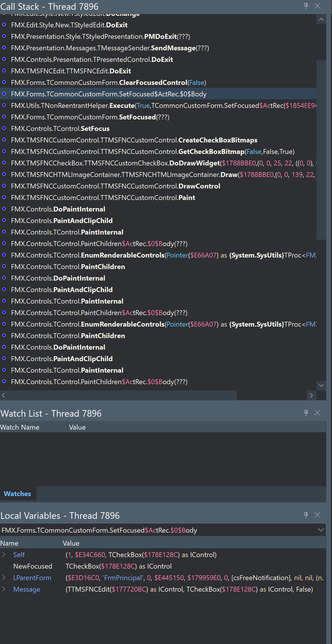The width and height of the screenshot is (332, 644).
Task: Select the TMSFNCCustomControl.DrawControl stack frame
Action: [x=115, y=186]
